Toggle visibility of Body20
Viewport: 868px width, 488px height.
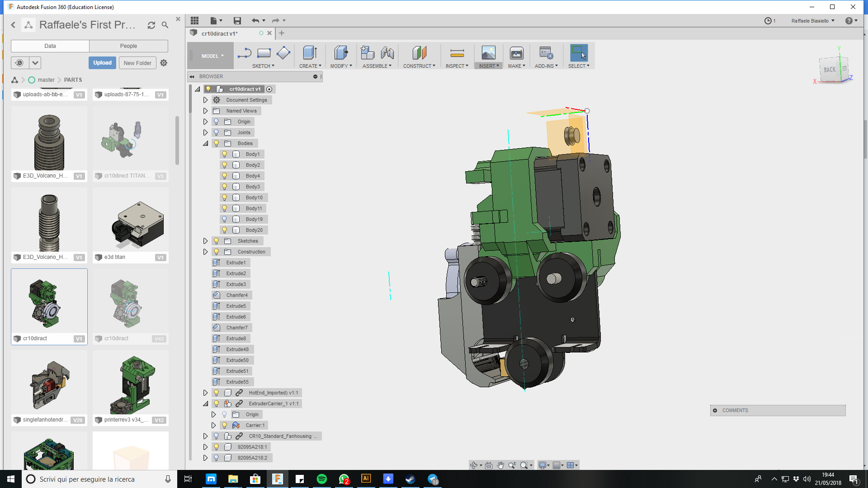(x=225, y=230)
